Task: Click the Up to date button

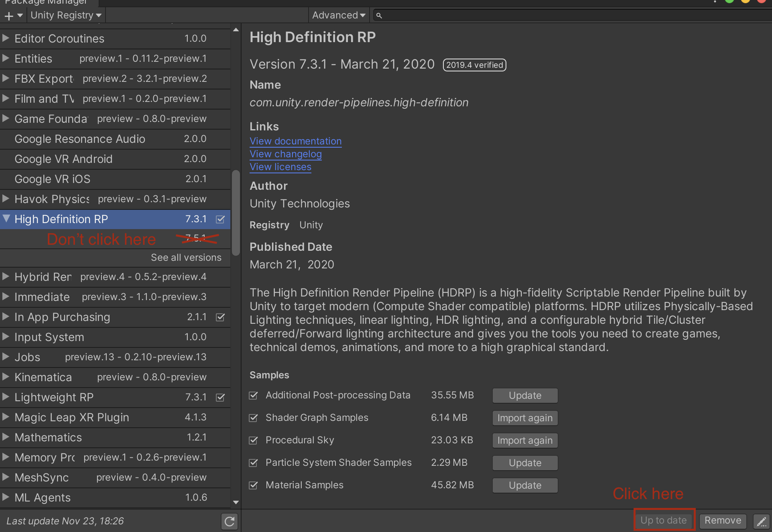Action: (x=664, y=520)
